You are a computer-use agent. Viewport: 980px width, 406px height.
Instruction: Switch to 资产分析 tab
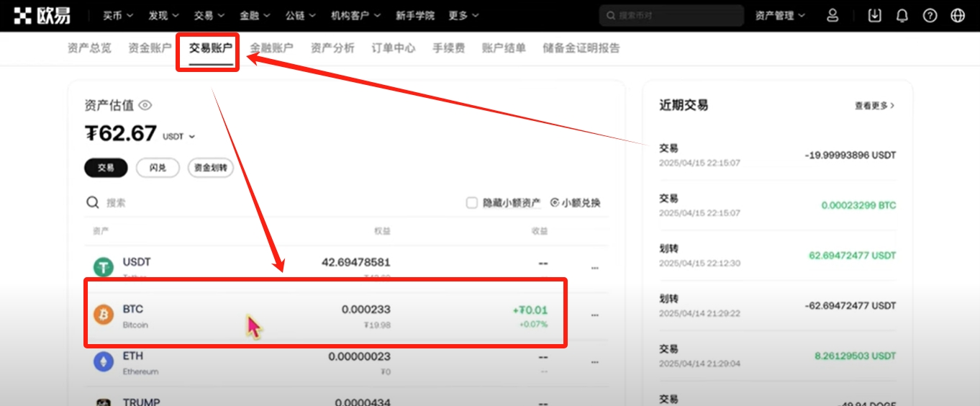[x=332, y=48]
